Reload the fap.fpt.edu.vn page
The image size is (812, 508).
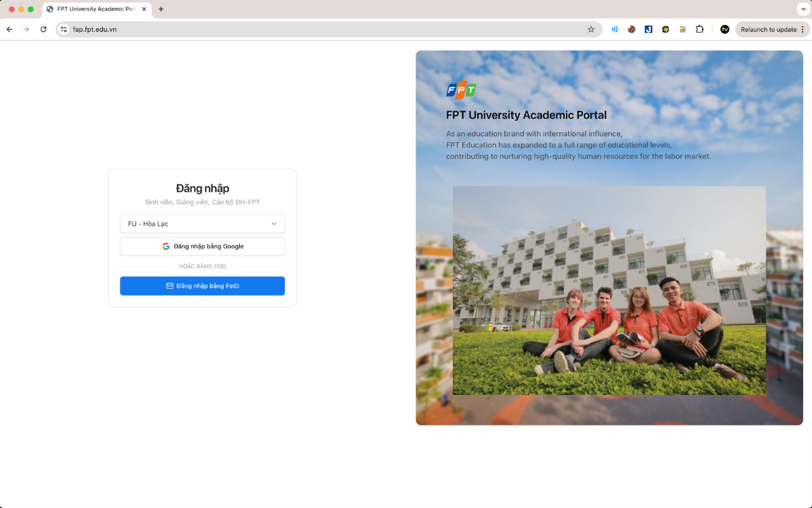pos(43,29)
